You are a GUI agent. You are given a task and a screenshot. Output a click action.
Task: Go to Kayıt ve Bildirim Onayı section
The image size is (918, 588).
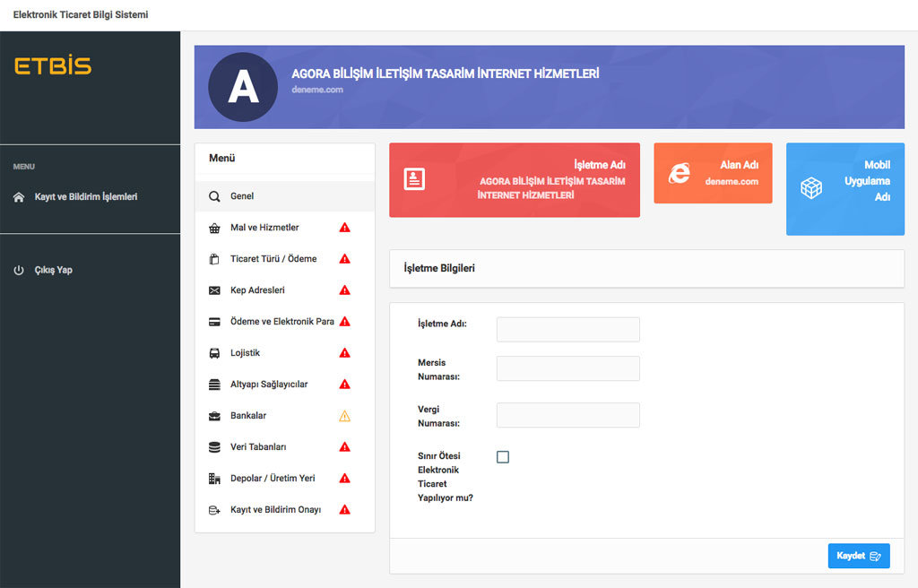[275, 510]
